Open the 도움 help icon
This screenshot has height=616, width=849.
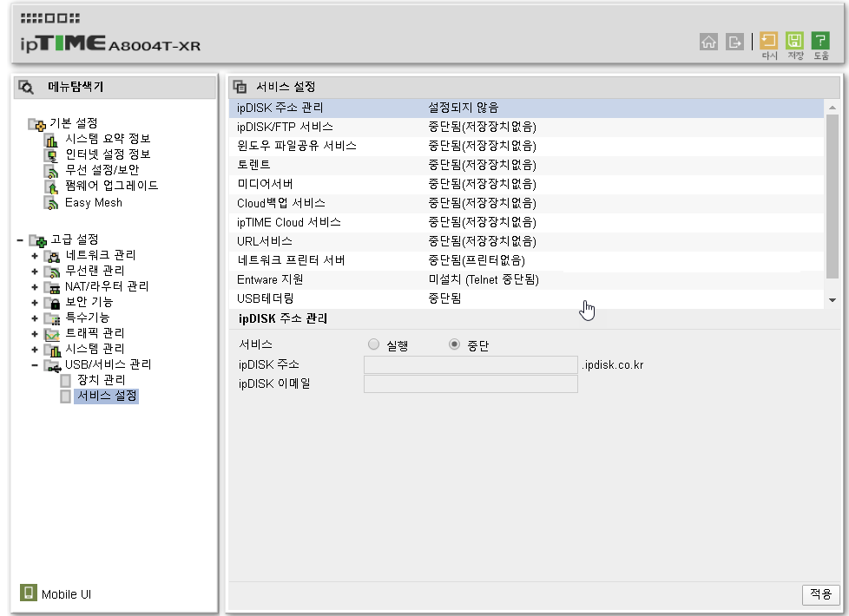click(820, 41)
